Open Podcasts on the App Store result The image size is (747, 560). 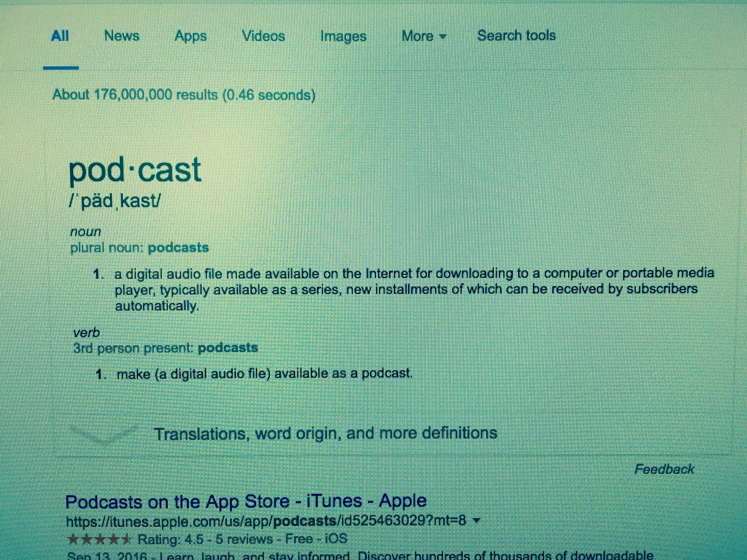coord(246,501)
